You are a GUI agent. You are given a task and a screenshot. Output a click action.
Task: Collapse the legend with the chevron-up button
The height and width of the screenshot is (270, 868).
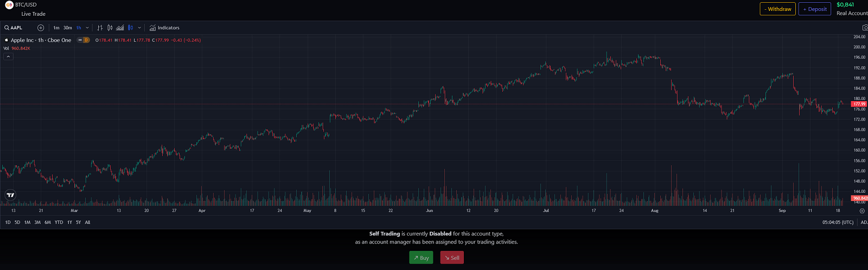click(x=8, y=56)
